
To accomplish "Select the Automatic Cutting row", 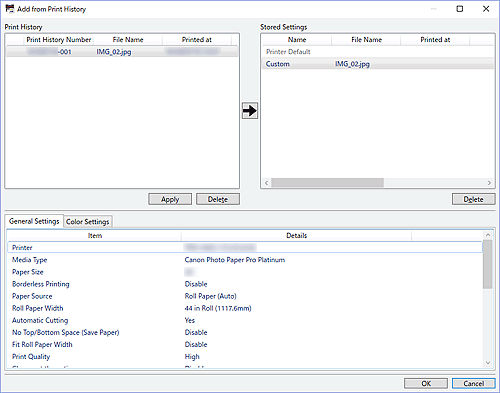I will 245,320.
